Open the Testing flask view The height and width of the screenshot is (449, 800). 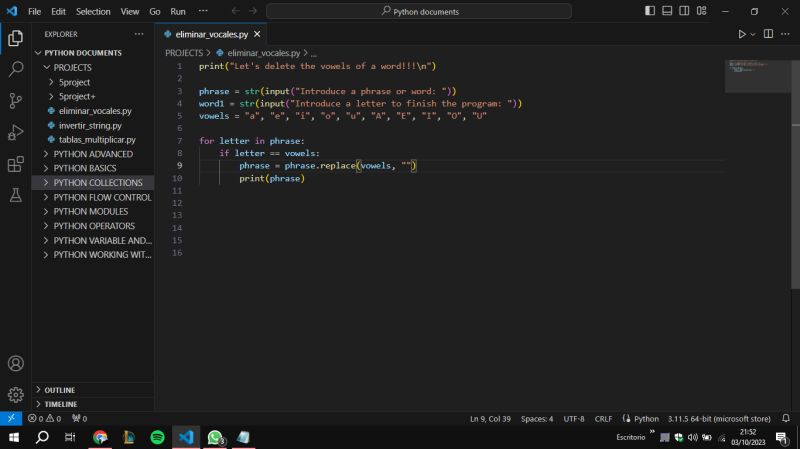[x=15, y=195]
